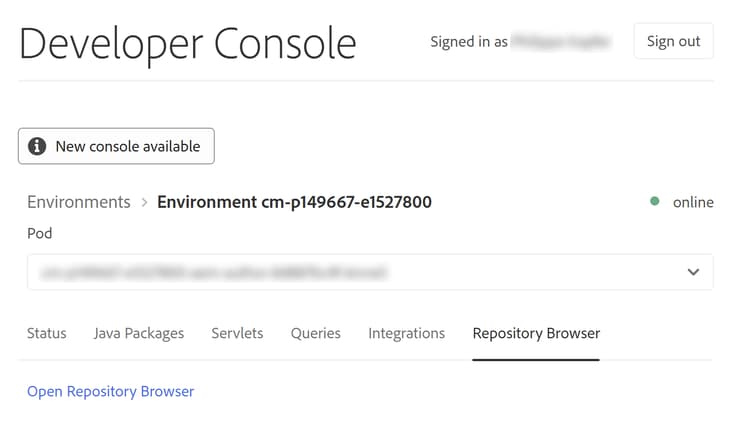Open the Java Packages tab

(139, 333)
